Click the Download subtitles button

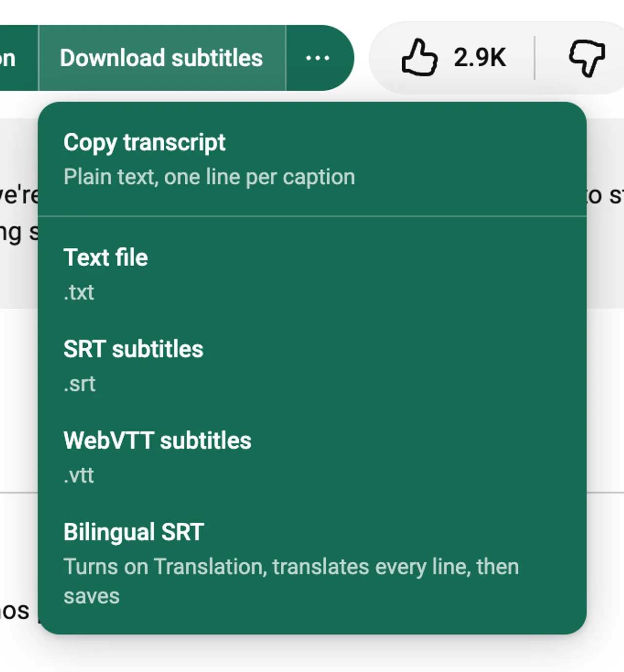click(x=162, y=58)
